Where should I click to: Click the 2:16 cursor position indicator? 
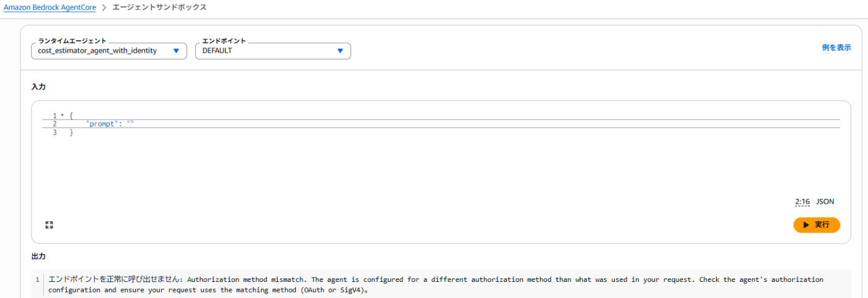click(802, 202)
